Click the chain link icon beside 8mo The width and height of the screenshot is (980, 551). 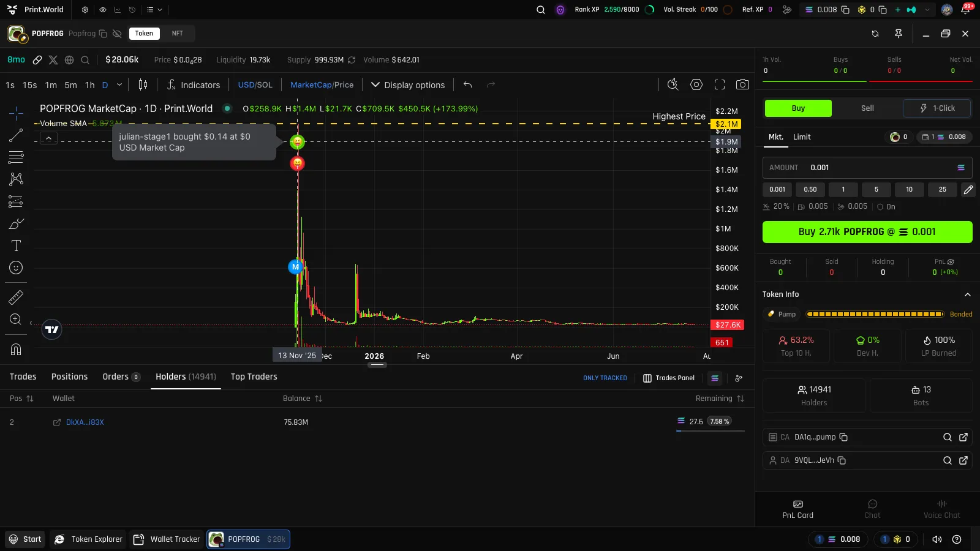coord(37,60)
